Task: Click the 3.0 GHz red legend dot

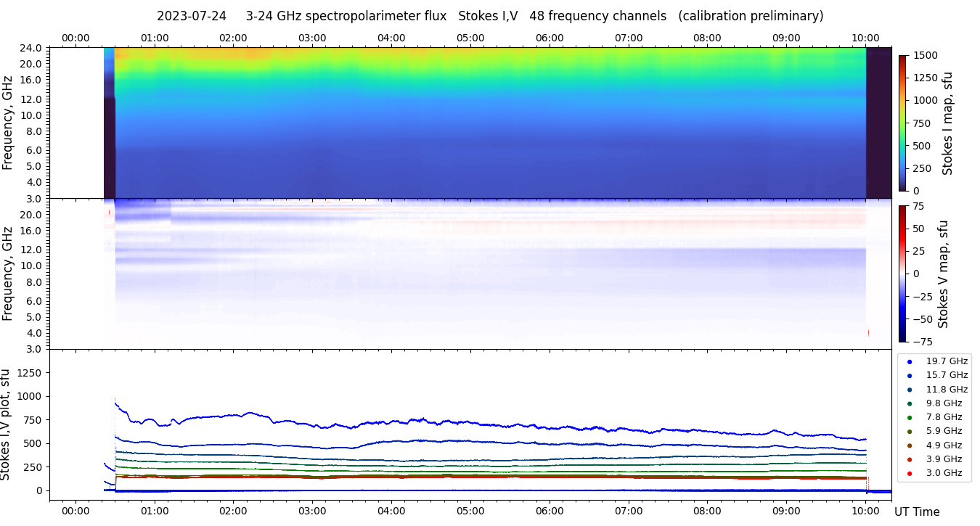Action: 910,474
